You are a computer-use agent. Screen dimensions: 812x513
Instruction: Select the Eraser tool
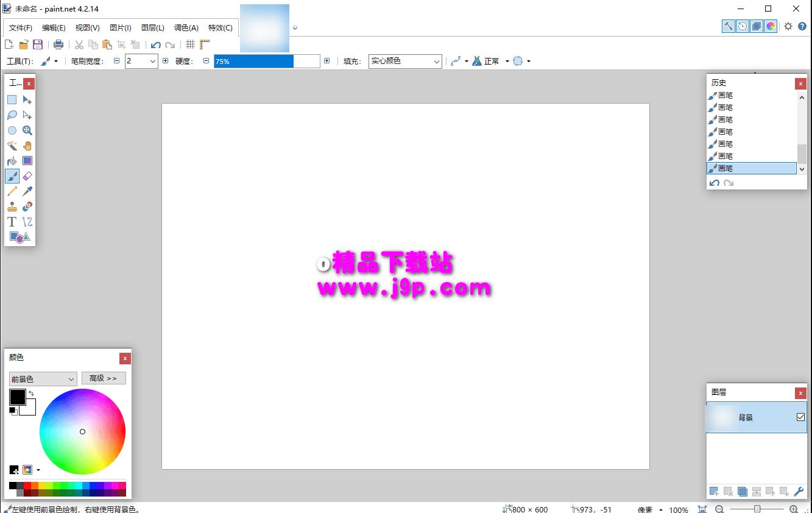(27, 176)
